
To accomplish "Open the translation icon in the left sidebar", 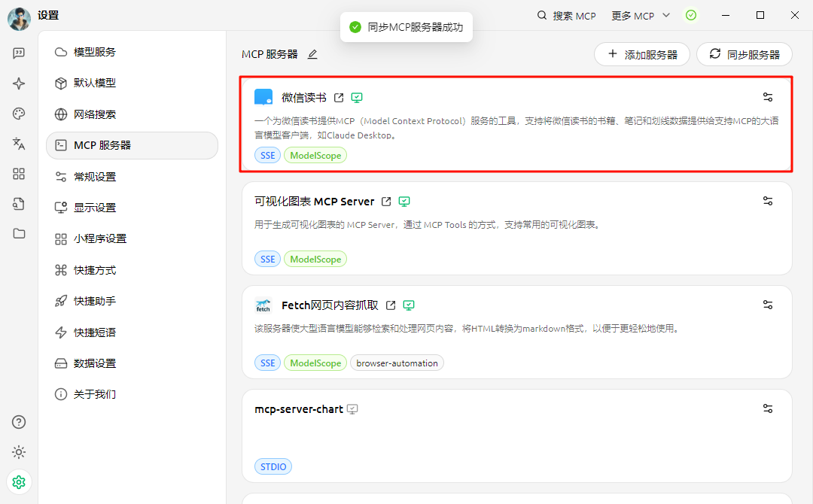I will [18, 144].
